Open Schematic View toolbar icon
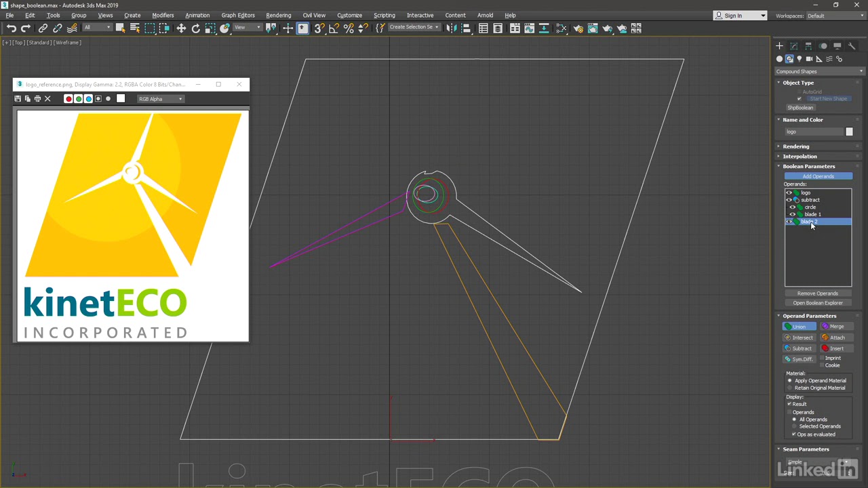868x488 pixels. point(544,28)
